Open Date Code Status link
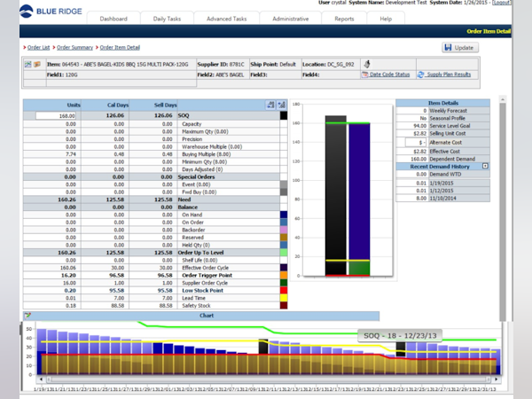The width and height of the screenshot is (532, 399). click(389, 74)
